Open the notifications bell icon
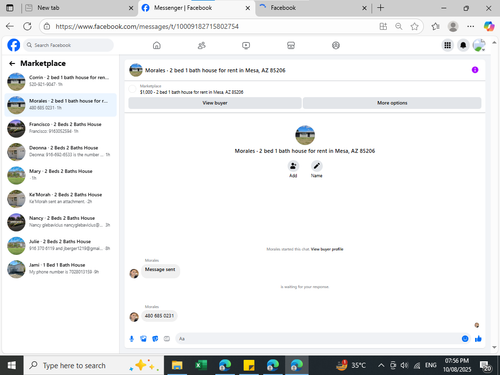Viewport: 500px width, 375px height. pyautogui.click(x=463, y=45)
